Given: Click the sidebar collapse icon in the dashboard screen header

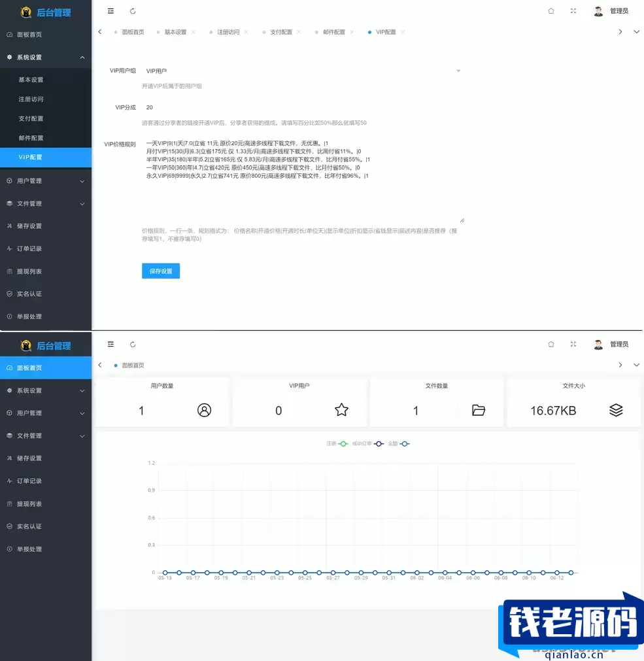Looking at the screenshot, I should (110, 345).
